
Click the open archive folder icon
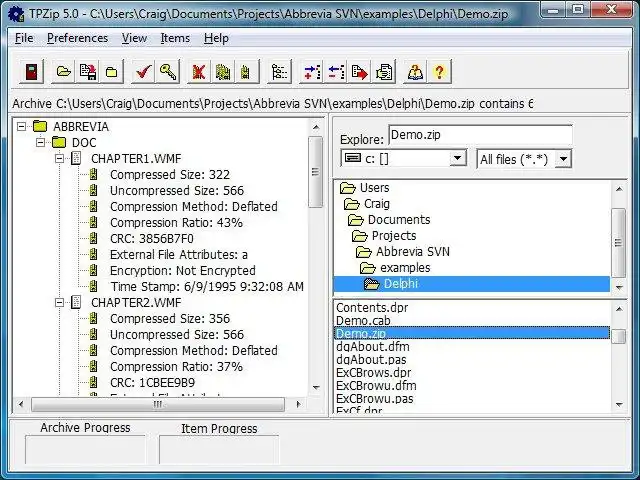64,72
